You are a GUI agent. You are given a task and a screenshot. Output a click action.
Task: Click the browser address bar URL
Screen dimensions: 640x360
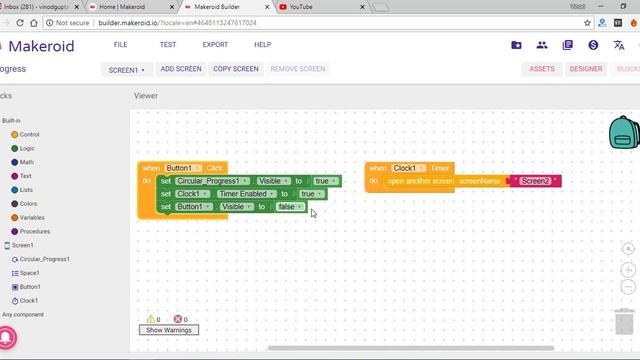click(177, 23)
